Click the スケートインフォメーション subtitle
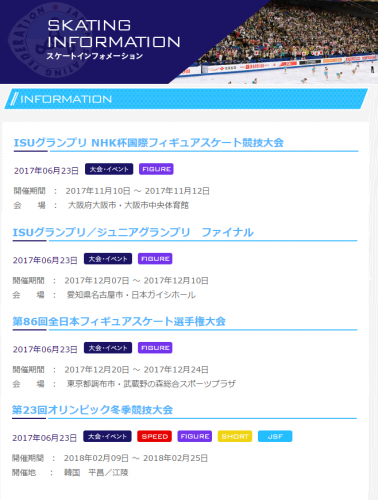The width and height of the screenshot is (378, 500). pos(95,56)
